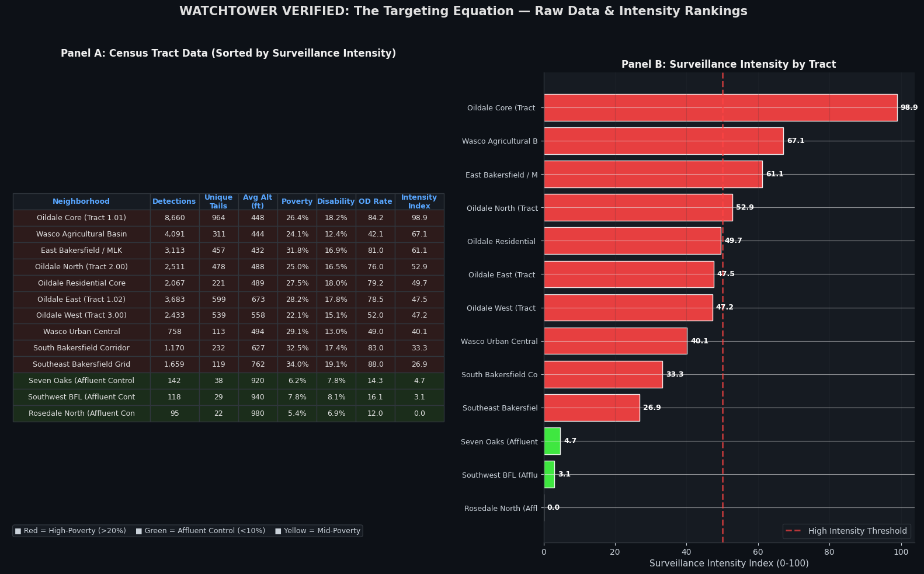Image resolution: width=924 pixels, height=574 pixels.
Task: Click the Rosedale North (Affl y-axis label
Action: (501, 509)
